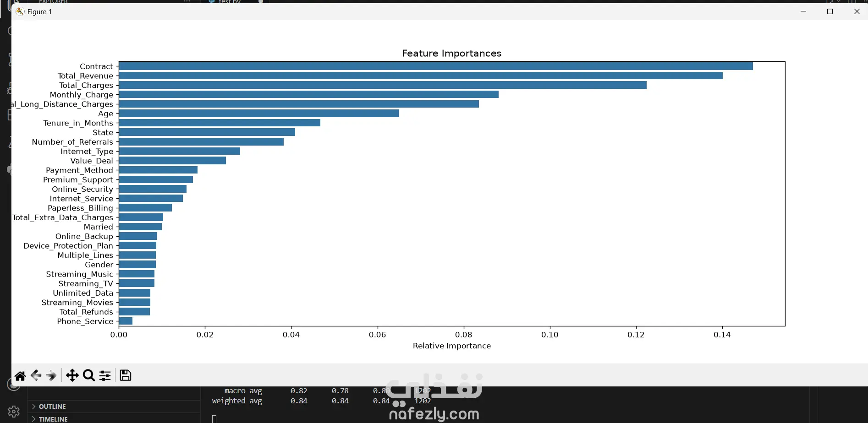Click the Gender feature label

point(99,265)
